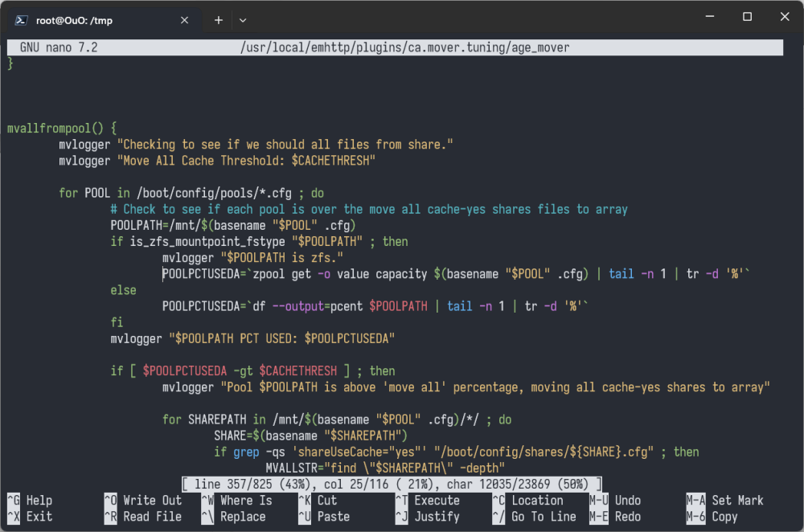The height and width of the screenshot is (532, 804).
Task: Open a new terminal tab with plus button
Action: (x=219, y=21)
